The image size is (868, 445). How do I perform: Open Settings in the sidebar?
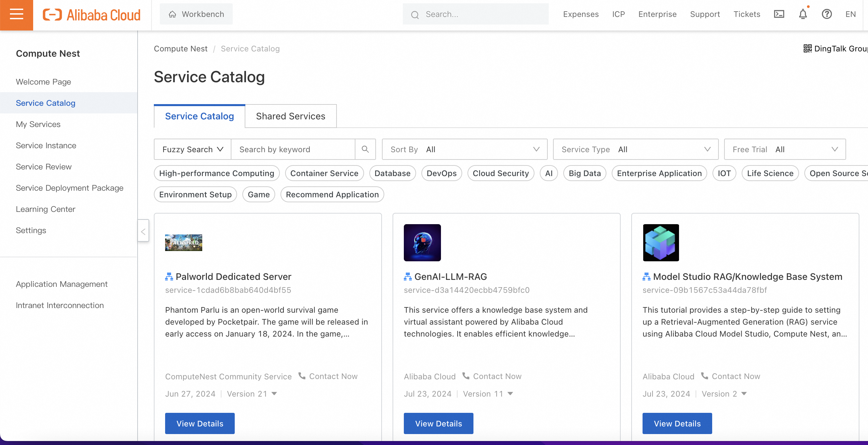click(x=31, y=230)
